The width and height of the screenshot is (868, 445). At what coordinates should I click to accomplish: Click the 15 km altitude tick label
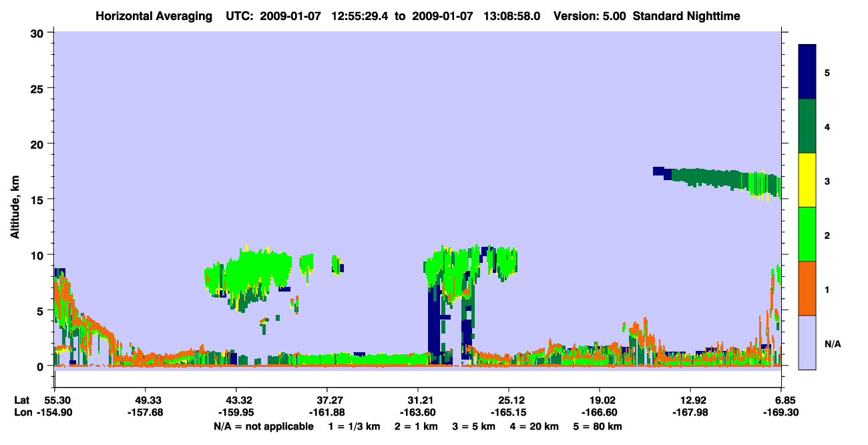(39, 199)
